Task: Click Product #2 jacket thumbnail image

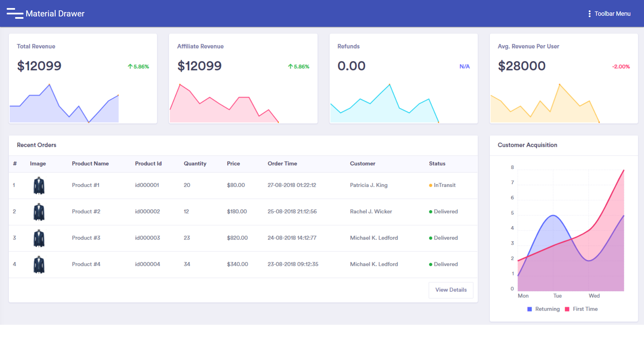Action: click(39, 212)
